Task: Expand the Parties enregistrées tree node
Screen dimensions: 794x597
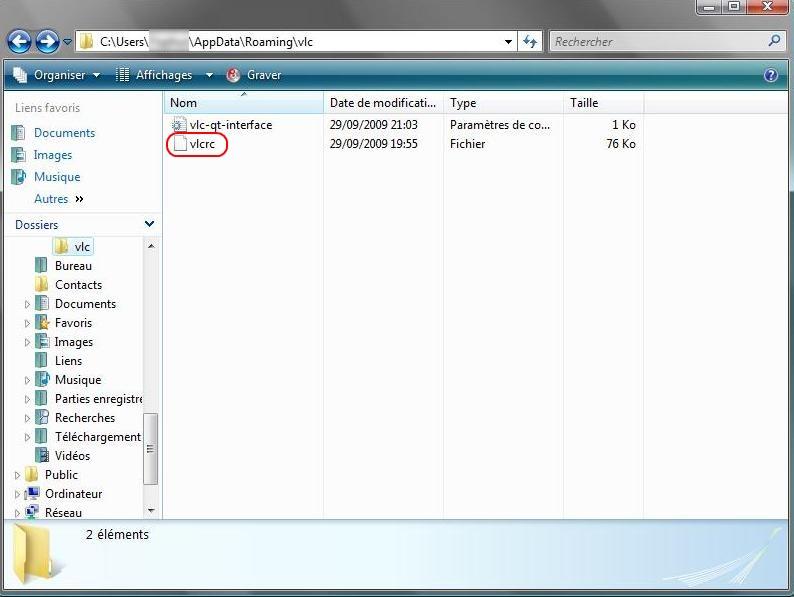Action: point(27,400)
